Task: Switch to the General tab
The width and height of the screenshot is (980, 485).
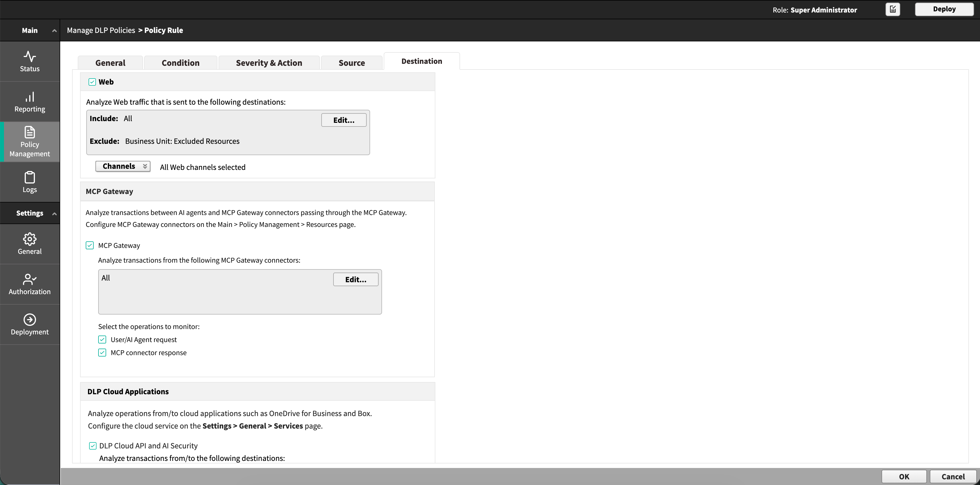Action: click(x=110, y=63)
